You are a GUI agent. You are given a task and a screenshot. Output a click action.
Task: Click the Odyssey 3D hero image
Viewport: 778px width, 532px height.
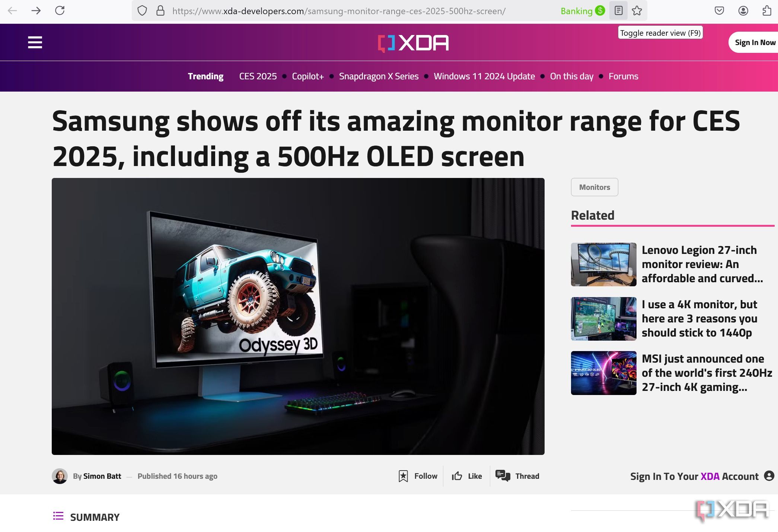(298, 316)
